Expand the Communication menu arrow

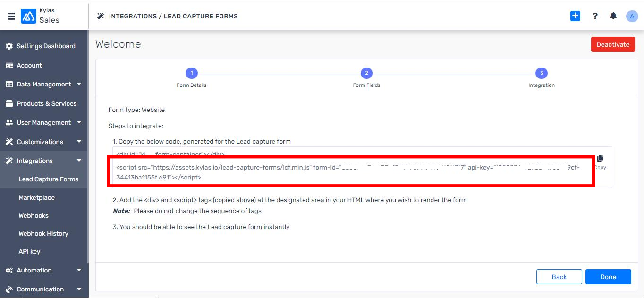(x=79, y=289)
